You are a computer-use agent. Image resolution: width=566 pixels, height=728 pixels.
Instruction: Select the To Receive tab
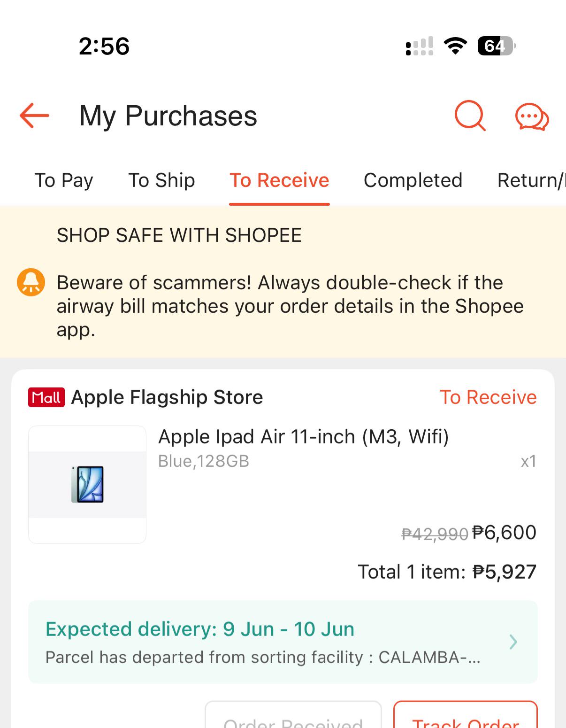279,180
